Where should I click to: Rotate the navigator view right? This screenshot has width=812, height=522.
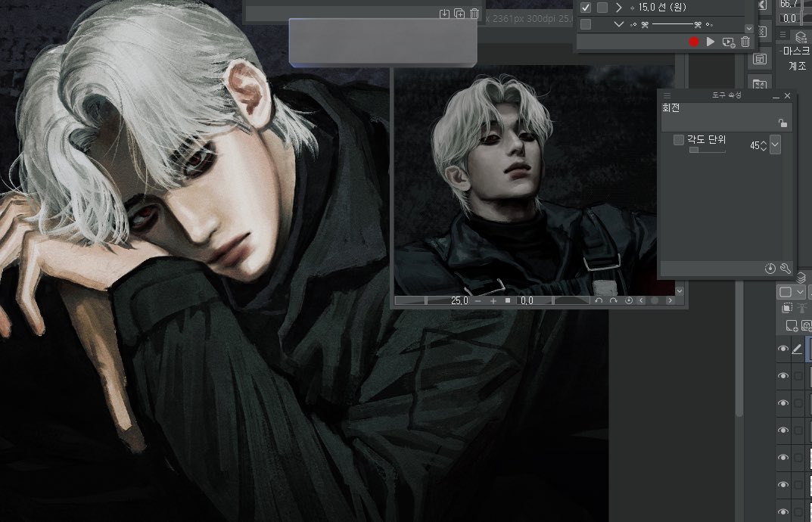614,300
